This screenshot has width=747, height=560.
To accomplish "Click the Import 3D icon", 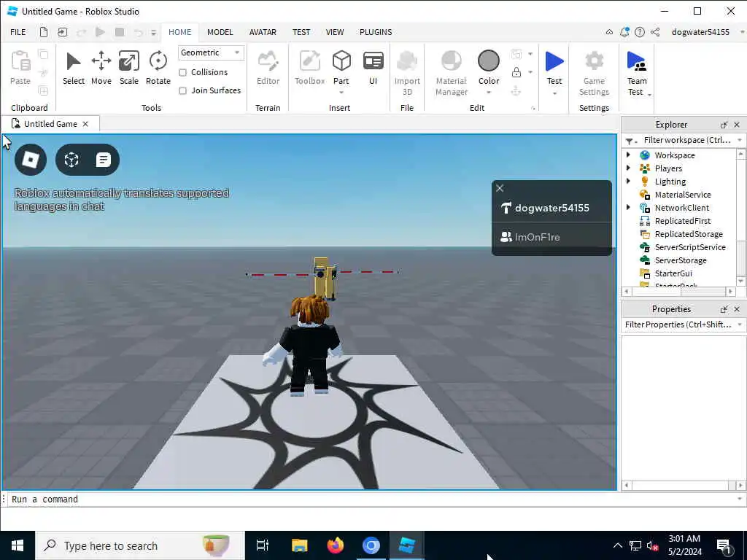I will tap(407, 61).
